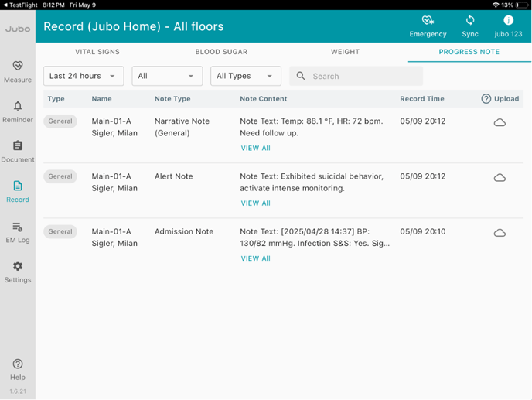Viewport: 532px width, 400px height.
Task: Click cloud upload icon for Alert Note
Action: pyautogui.click(x=500, y=178)
